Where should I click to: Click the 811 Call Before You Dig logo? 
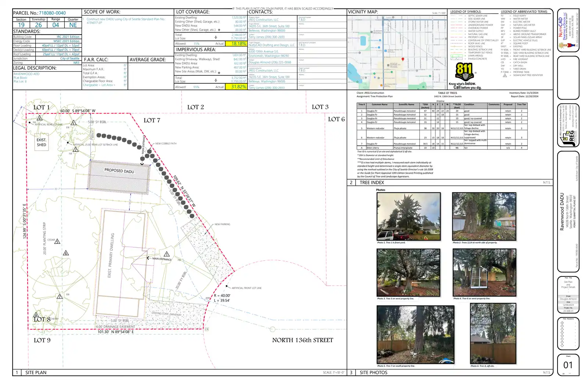(x=465, y=76)
